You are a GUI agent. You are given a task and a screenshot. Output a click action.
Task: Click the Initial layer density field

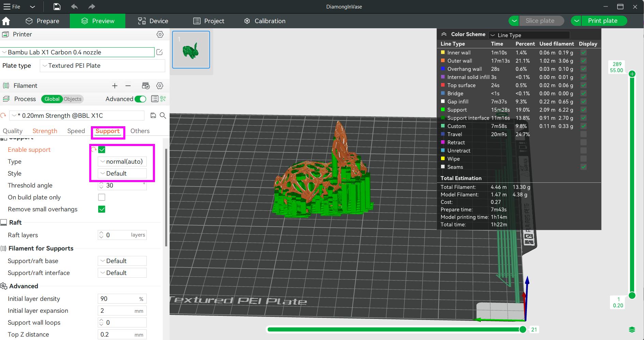[x=122, y=299]
